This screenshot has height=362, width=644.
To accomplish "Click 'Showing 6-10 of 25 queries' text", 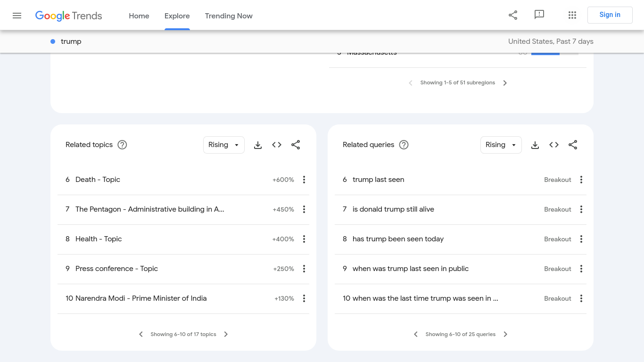I will [x=461, y=334].
